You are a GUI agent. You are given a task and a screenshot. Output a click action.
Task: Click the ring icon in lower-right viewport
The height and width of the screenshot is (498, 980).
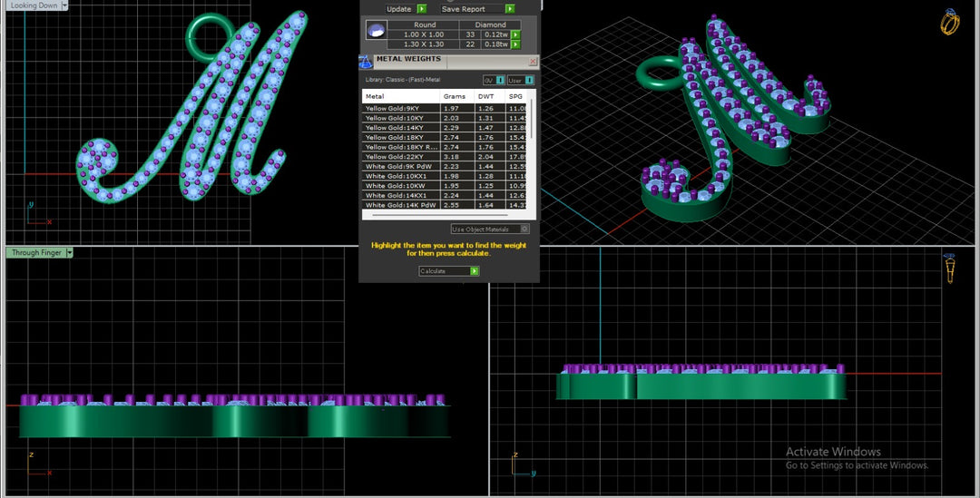[949, 269]
